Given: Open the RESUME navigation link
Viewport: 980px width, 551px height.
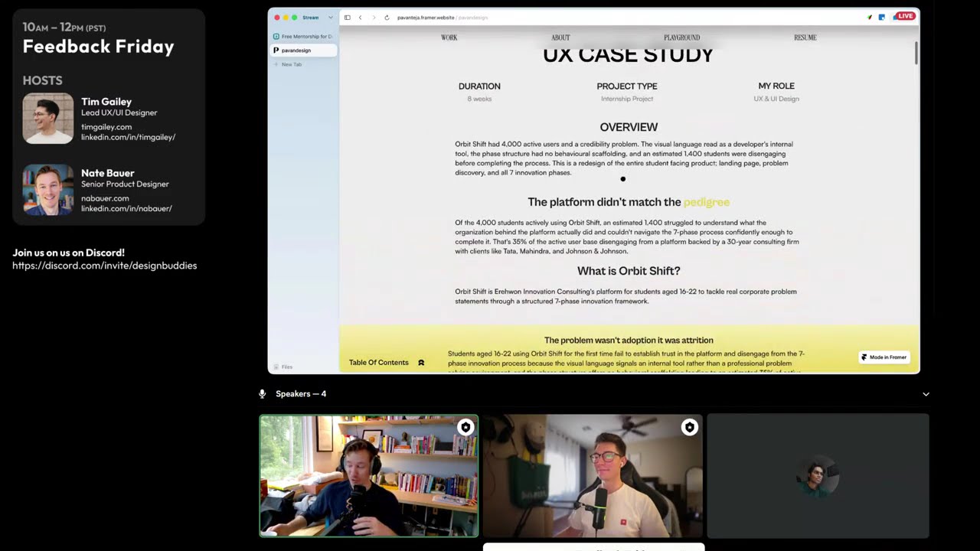Looking at the screenshot, I should (805, 37).
